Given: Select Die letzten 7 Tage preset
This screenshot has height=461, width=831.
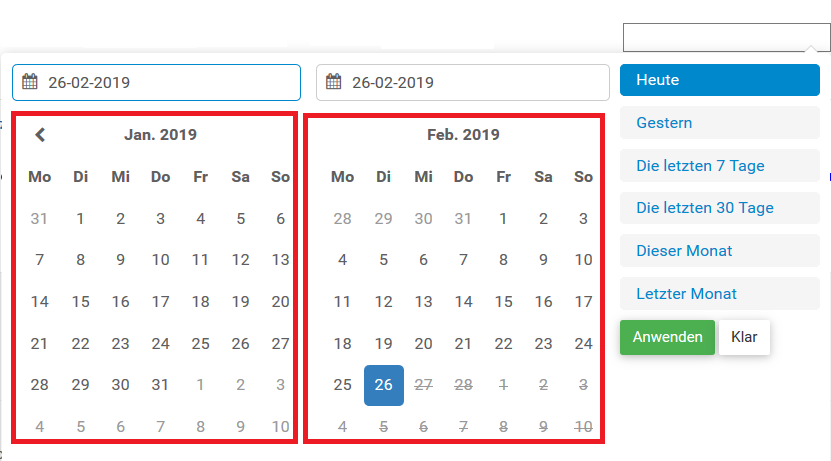Looking at the screenshot, I should click(x=719, y=166).
